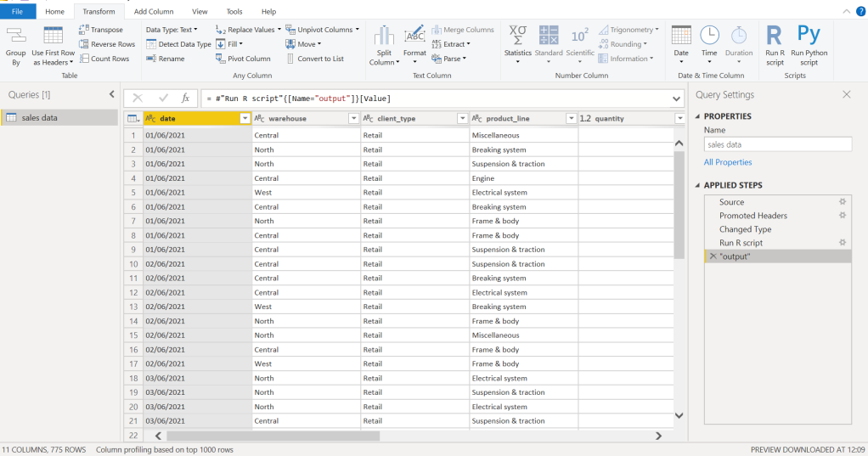Click the query Name field
The height and width of the screenshot is (456, 868).
(x=778, y=144)
